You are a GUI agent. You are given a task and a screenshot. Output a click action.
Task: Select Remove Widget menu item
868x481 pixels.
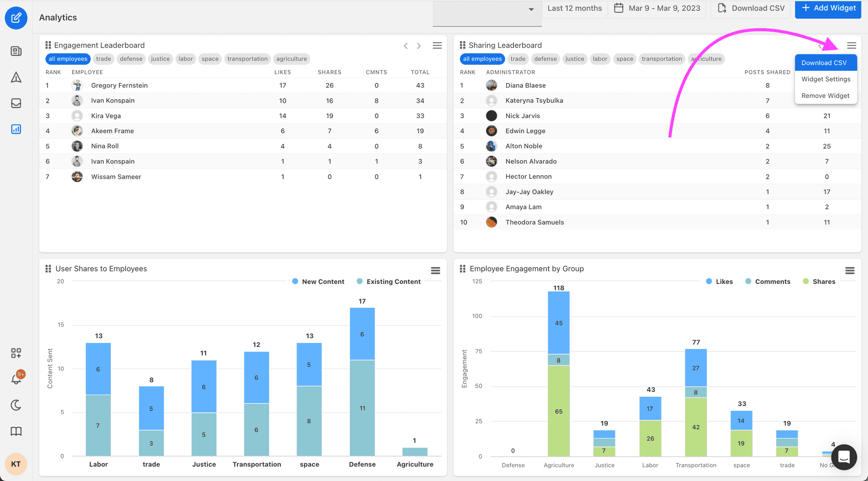tap(826, 96)
